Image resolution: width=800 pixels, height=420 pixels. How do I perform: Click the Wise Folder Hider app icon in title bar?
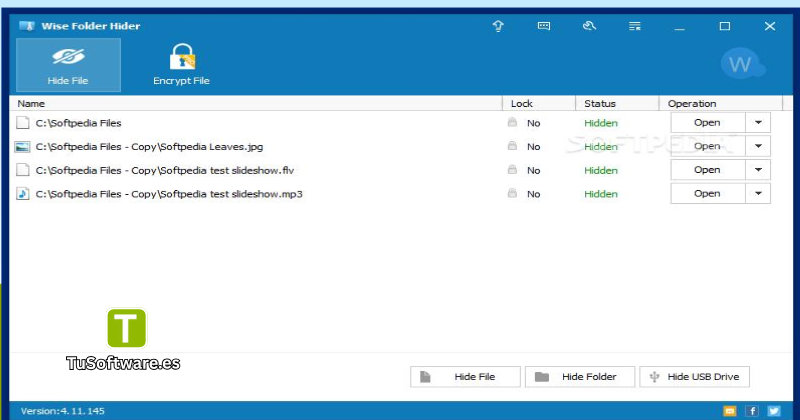pos(27,26)
